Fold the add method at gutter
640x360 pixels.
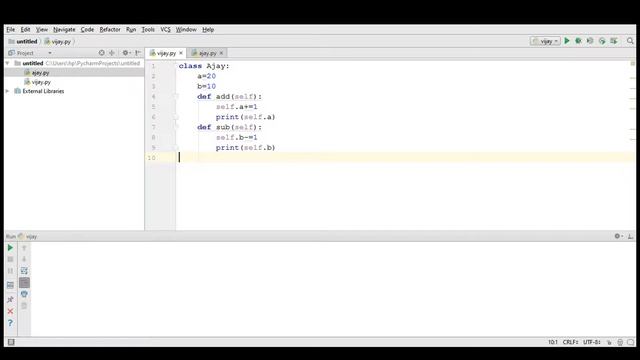[x=176, y=97]
